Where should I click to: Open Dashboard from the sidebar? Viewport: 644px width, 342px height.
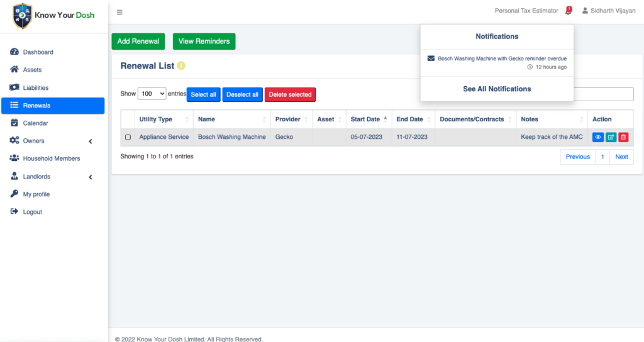(x=38, y=52)
